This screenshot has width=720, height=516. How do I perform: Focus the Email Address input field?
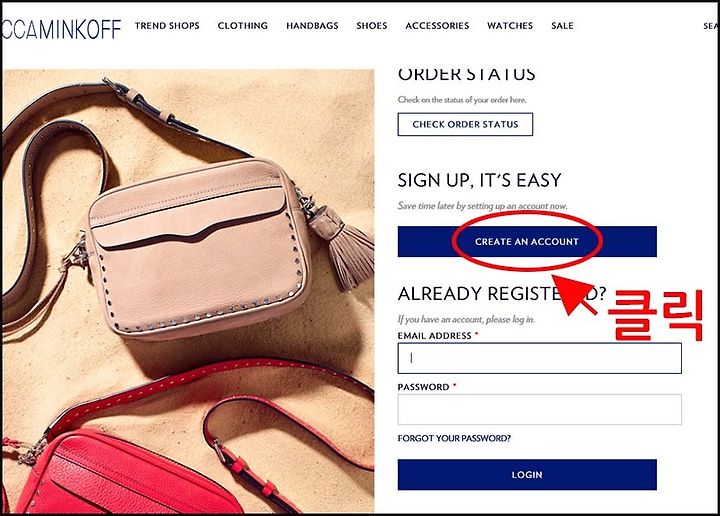coord(540,358)
